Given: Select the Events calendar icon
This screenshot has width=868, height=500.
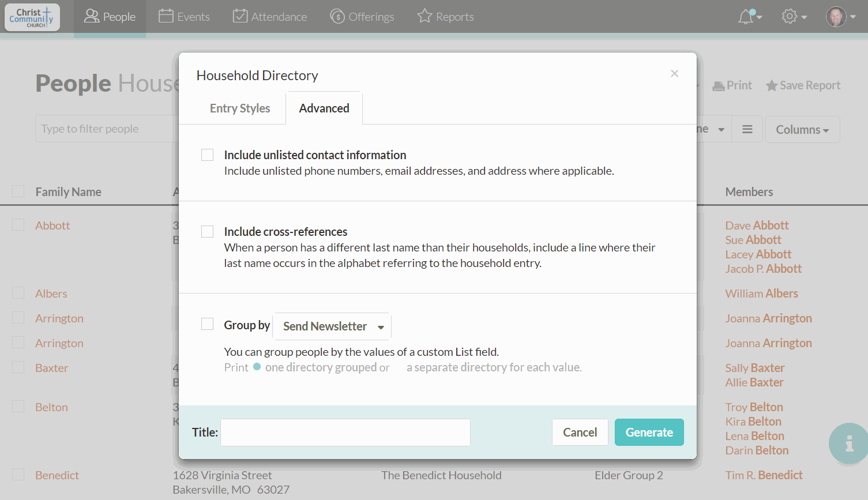Looking at the screenshot, I should (165, 16).
